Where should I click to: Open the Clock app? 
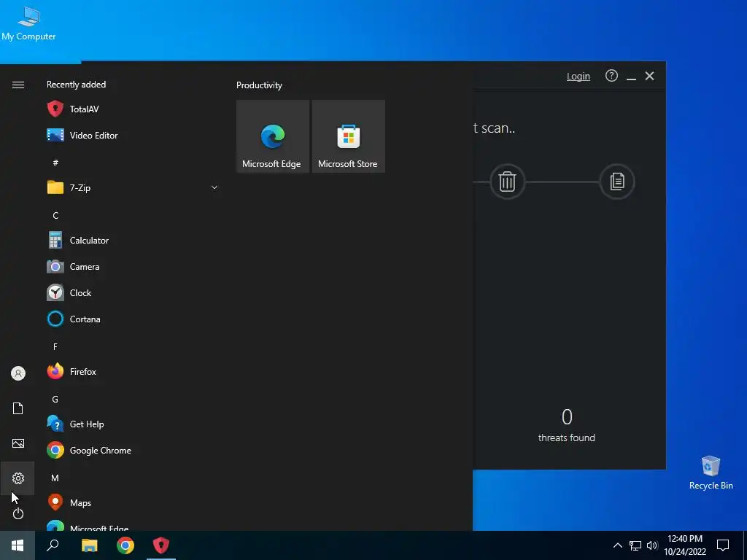[133, 293]
